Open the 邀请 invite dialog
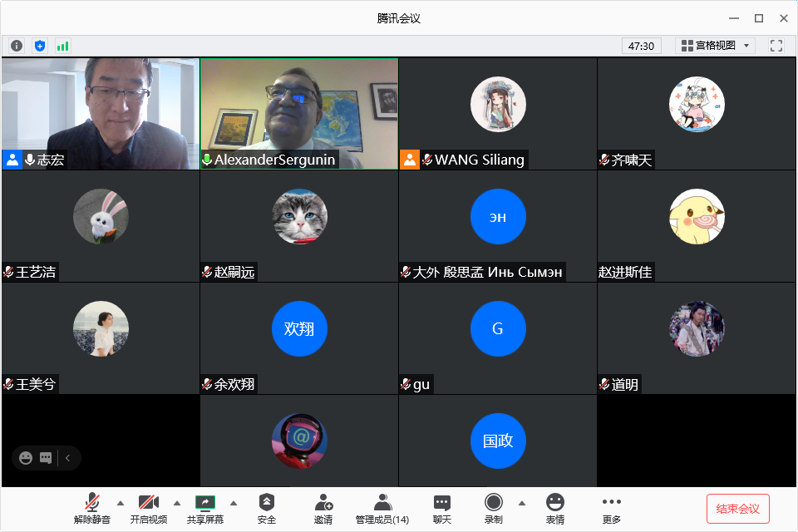798x532 pixels. tap(323, 508)
